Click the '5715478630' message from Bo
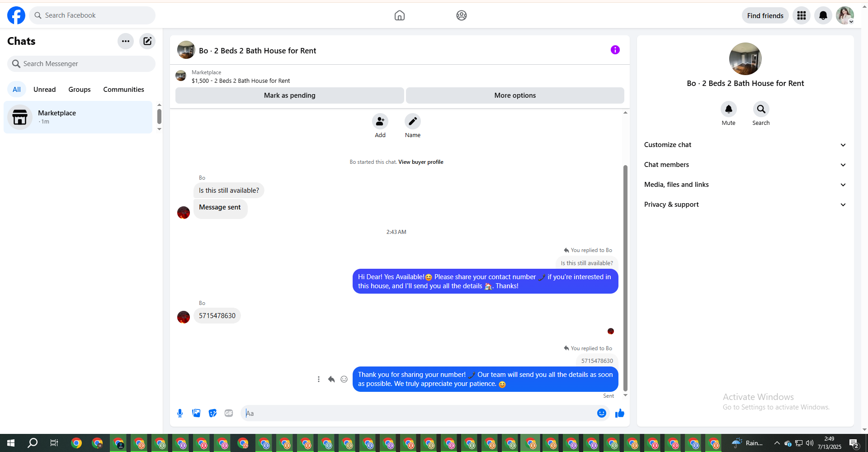Image resolution: width=868 pixels, height=452 pixels. click(x=217, y=316)
